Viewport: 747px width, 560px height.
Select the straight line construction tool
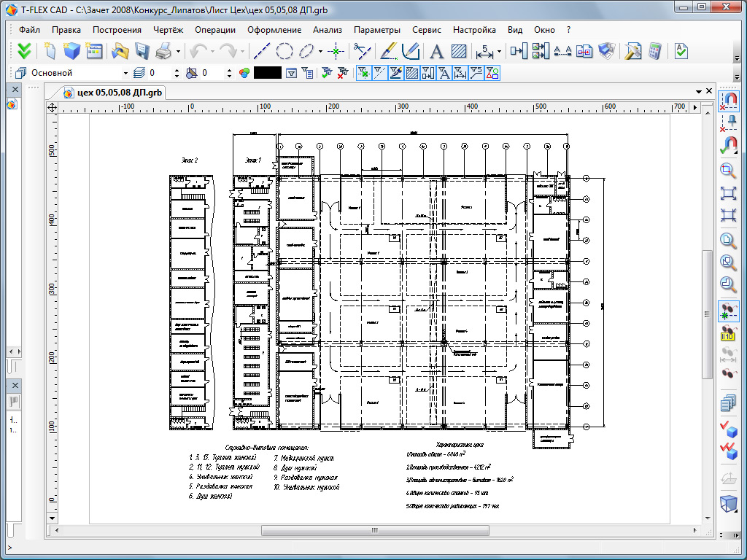[x=261, y=51]
